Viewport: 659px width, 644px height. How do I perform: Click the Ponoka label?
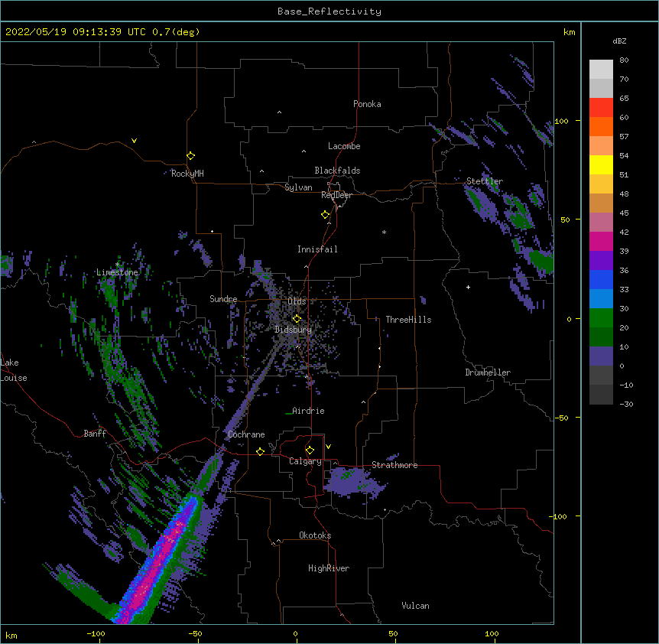(367, 104)
